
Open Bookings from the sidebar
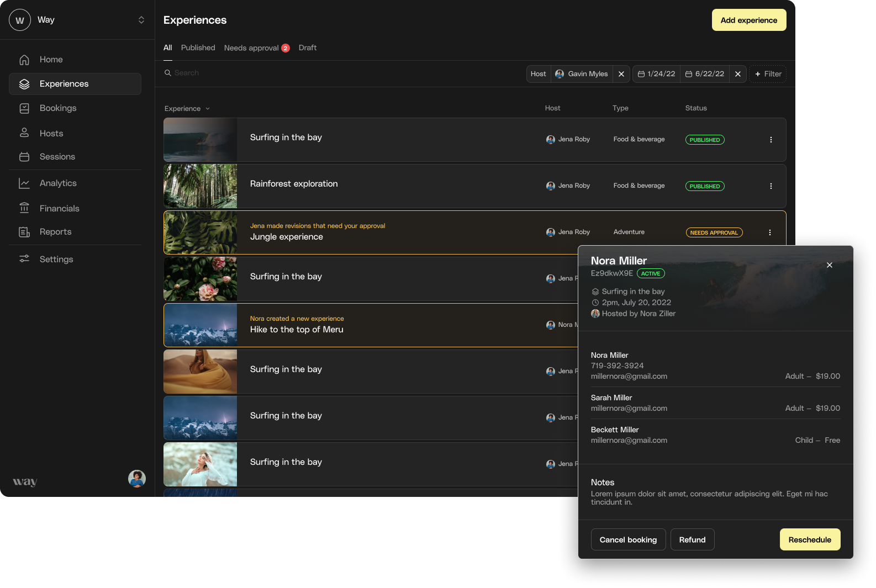[75, 108]
